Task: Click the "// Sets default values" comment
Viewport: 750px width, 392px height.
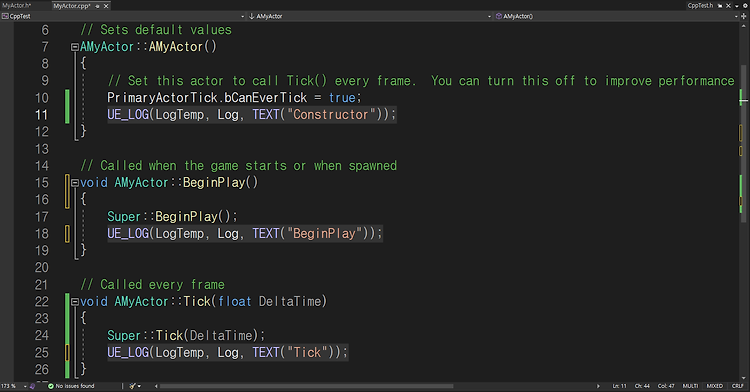Action: point(156,30)
